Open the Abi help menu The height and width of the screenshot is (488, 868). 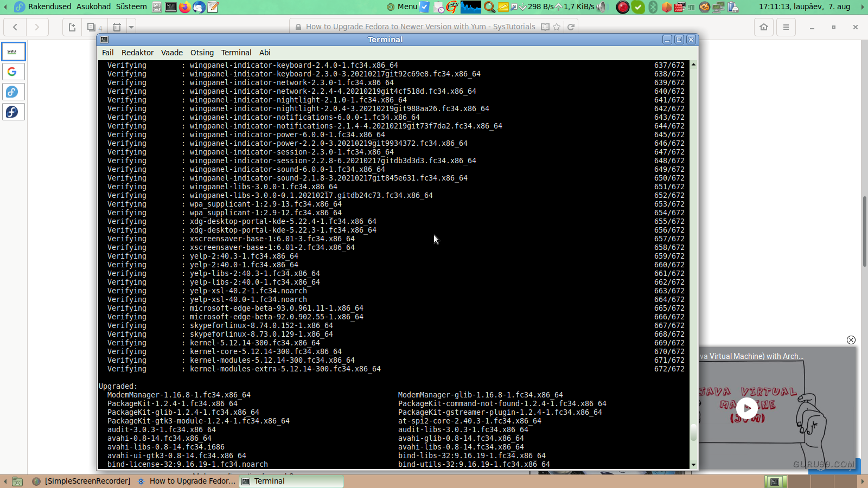click(x=265, y=53)
